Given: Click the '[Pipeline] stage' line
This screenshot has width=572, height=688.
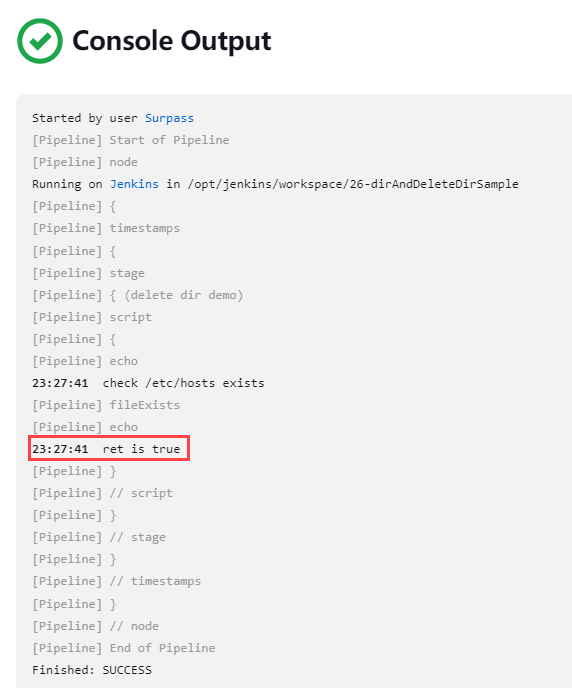Looking at the screenshot, I should click(89, 273).
